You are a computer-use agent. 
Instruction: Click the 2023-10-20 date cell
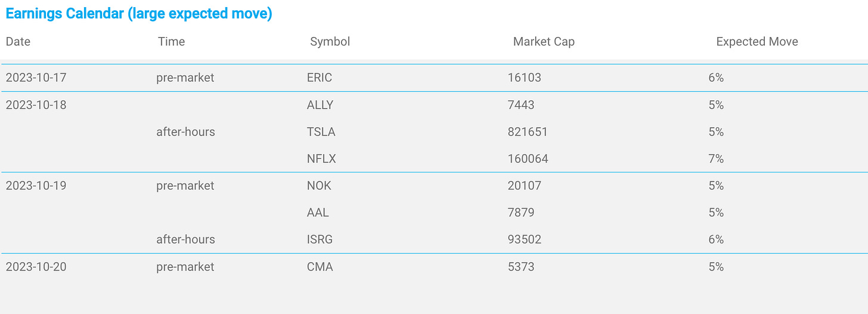pos(36,267)
